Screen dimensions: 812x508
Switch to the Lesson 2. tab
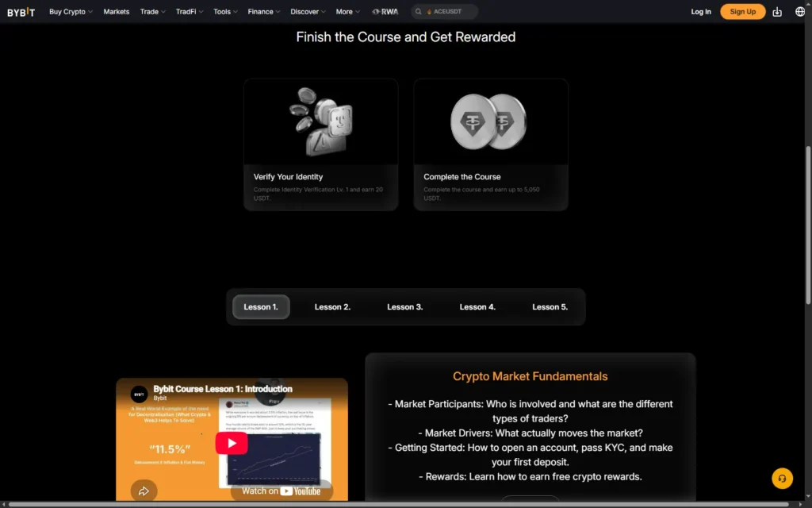click(x=332, y=307)
